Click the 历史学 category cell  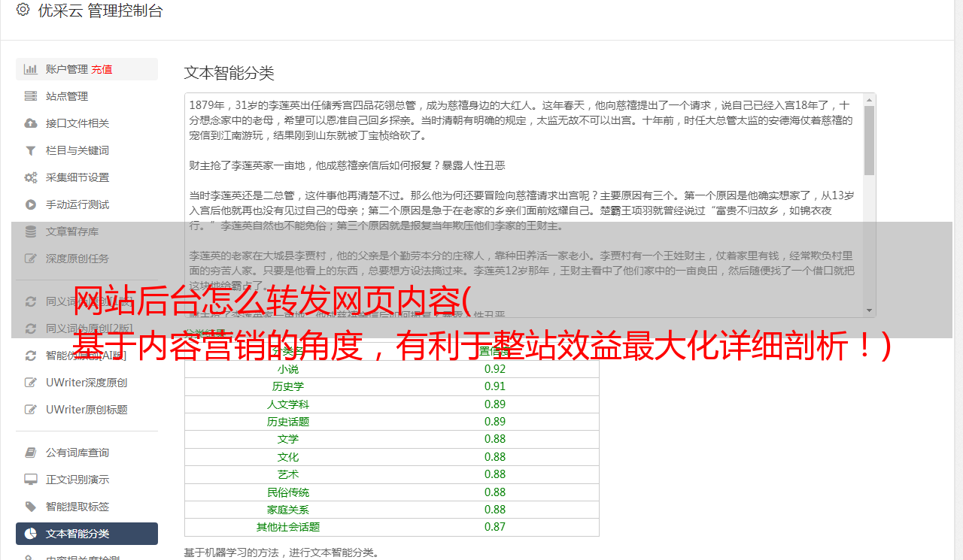coord(287,386)
